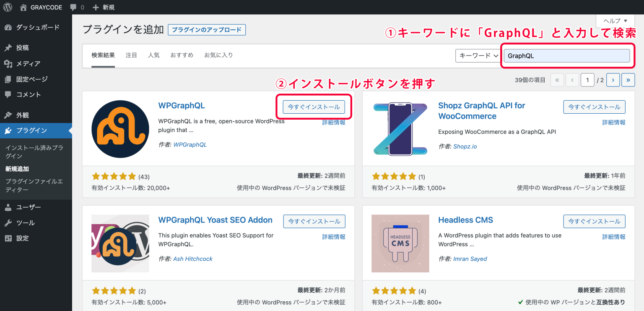Select 新規追加 submenu item
The width and height of the screenshot is (644, 311).
click(17, 169)
